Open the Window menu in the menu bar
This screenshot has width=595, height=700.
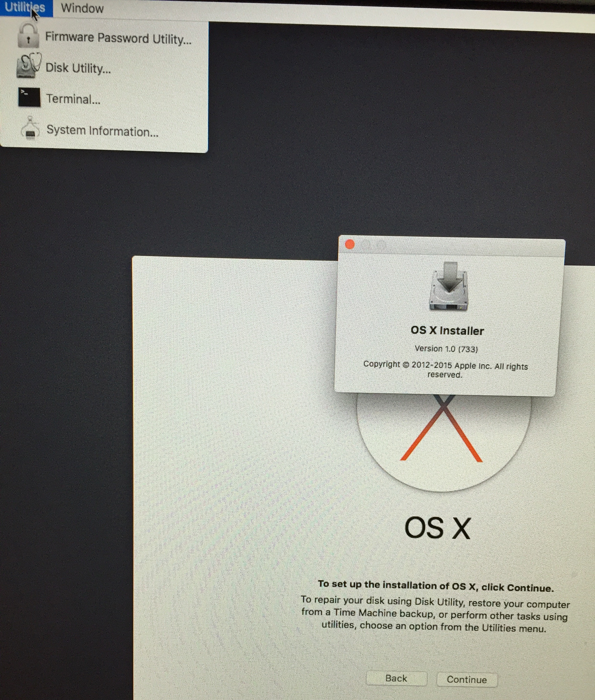coord(82,8)
